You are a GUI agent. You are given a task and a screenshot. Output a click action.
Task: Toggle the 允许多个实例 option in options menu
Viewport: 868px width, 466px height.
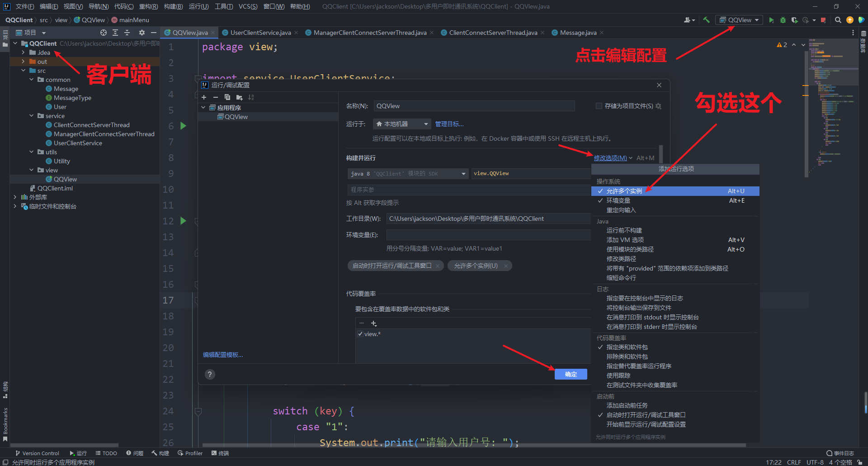click(624, 191)
